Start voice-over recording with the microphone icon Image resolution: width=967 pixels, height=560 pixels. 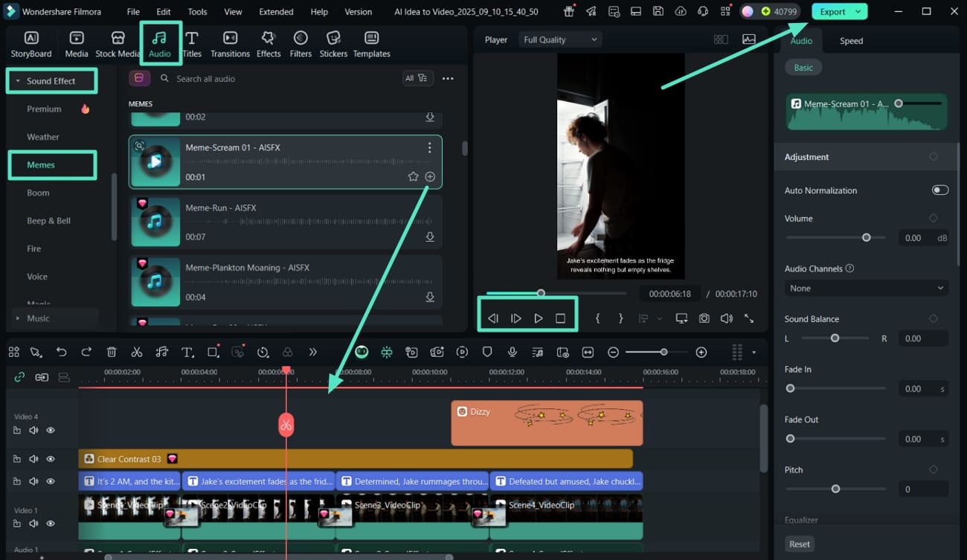click(x=513, y=353)
